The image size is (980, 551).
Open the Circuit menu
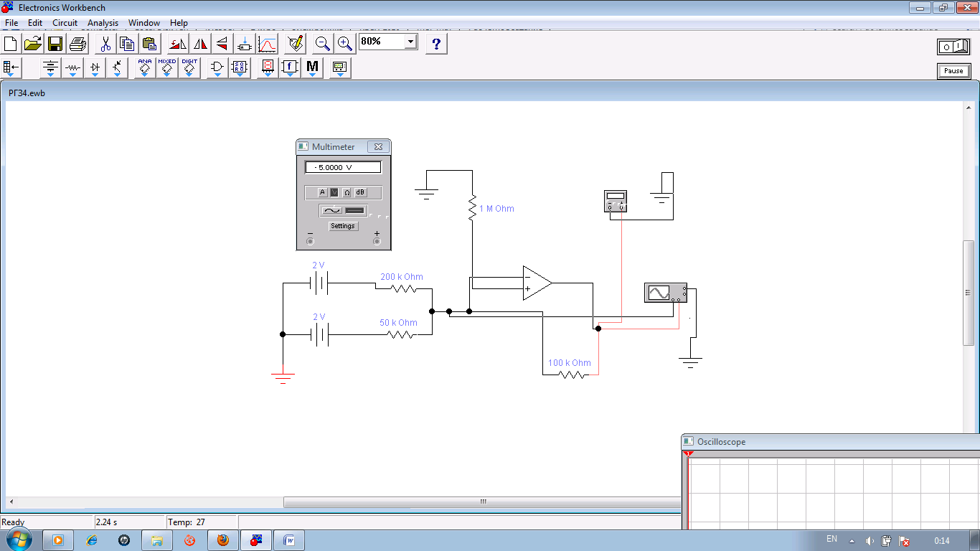(x=65, y=23)
